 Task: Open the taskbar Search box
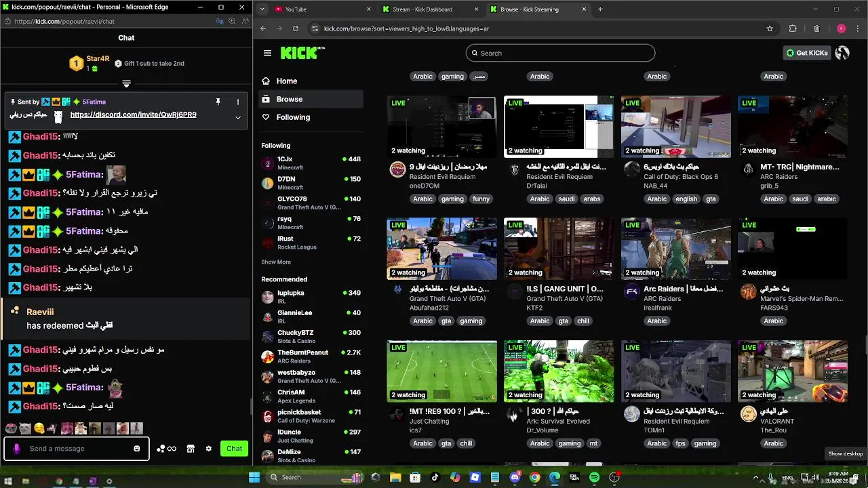[x=315, y=478]
